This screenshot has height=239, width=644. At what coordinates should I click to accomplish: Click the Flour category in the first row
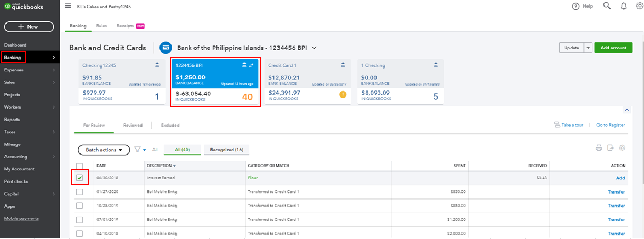[253, 178]
